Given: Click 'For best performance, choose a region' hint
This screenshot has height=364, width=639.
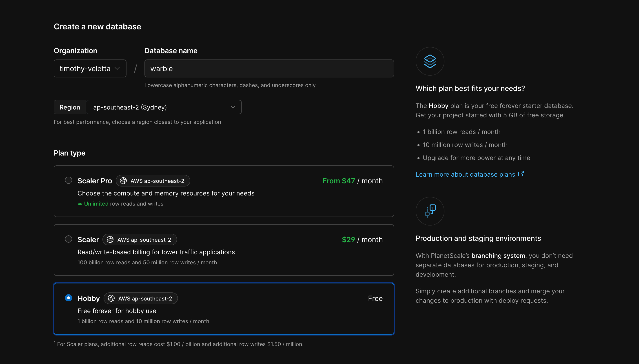Looking at the screenshot, I should (x=138, y=122).
